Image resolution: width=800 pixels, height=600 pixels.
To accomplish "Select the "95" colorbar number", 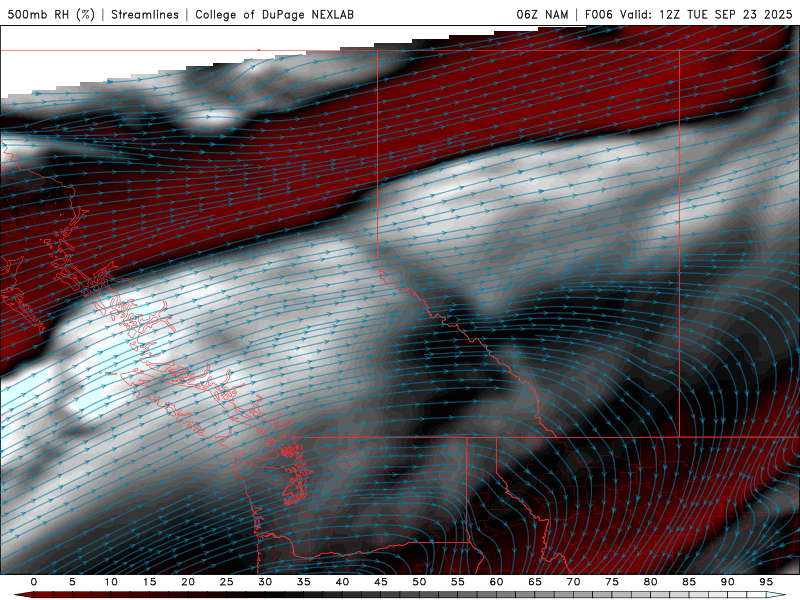I will tap(766, 582).
